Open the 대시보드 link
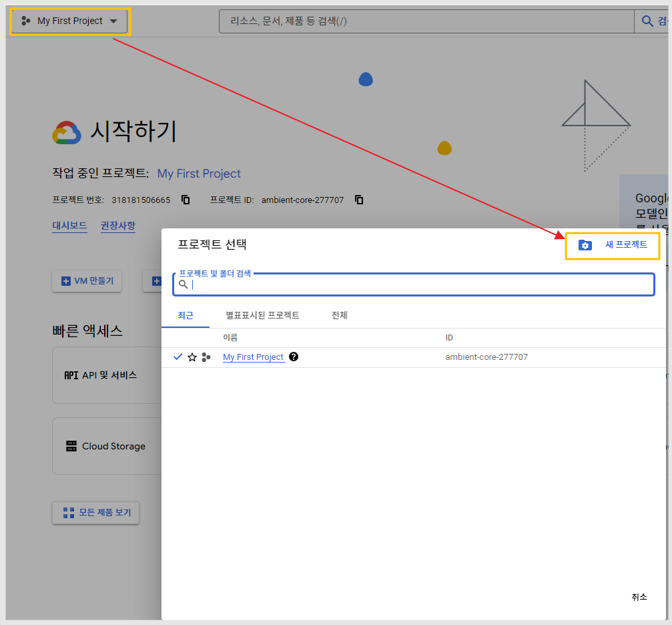672x625 pixels. click(x=69, y=226)
